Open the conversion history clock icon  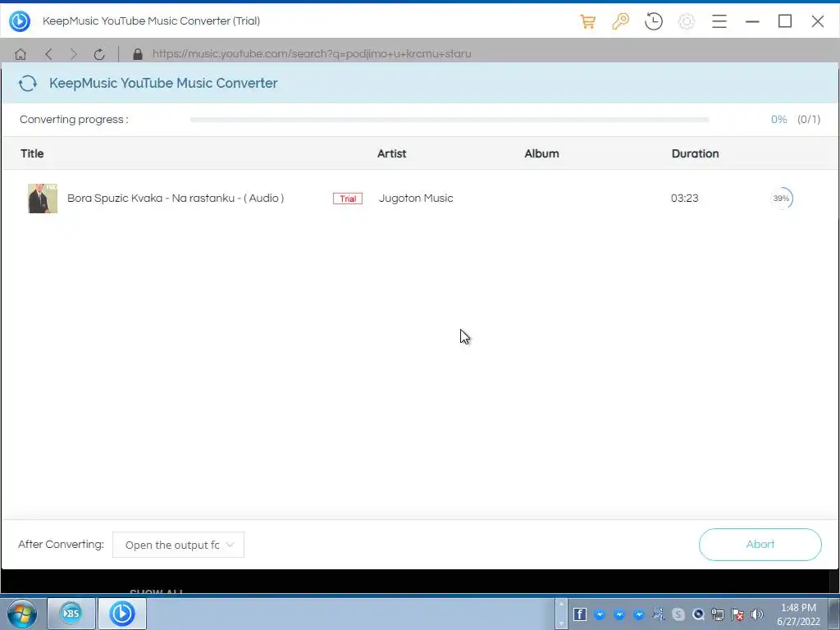(654, 21)
